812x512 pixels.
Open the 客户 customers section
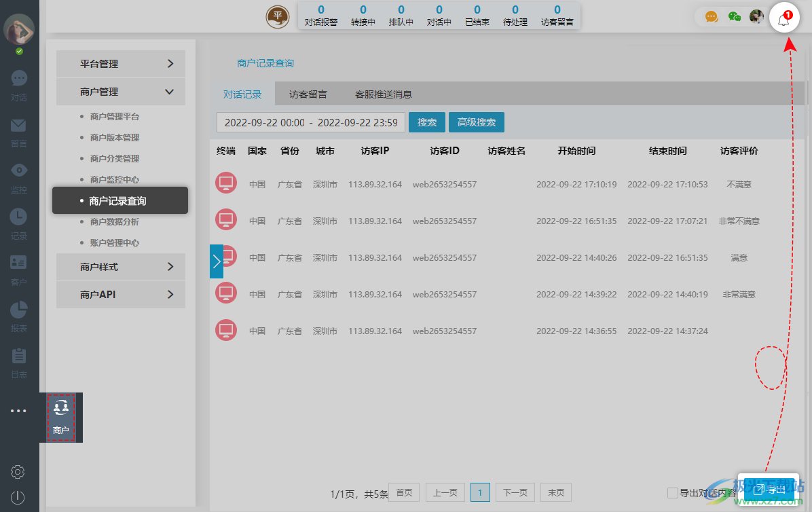(18, 268)
